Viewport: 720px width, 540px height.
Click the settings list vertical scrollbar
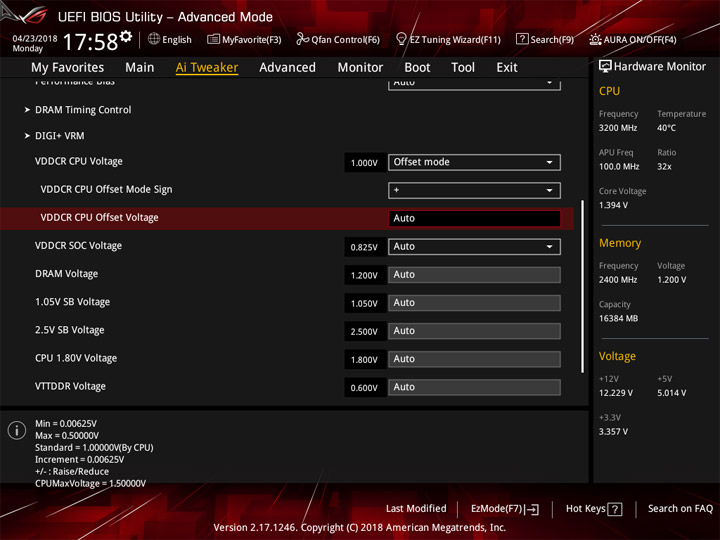point(583,286)
